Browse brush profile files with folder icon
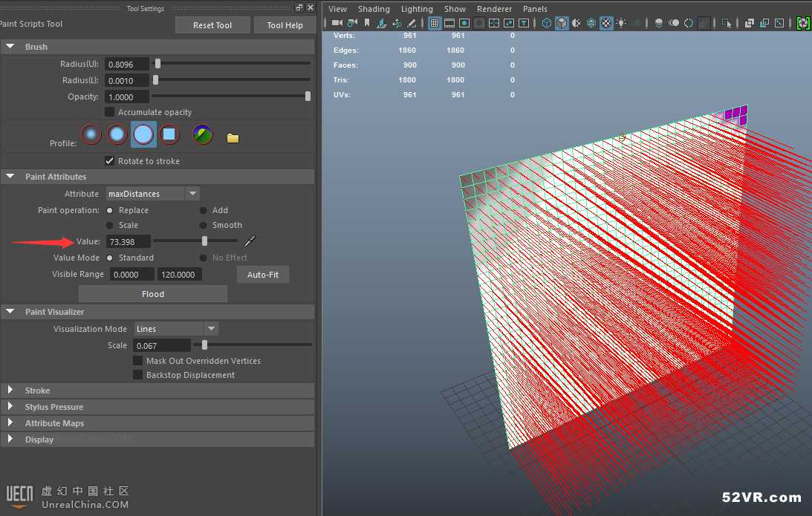This screenshot has height=516, width=812. (x=233, y=137)
